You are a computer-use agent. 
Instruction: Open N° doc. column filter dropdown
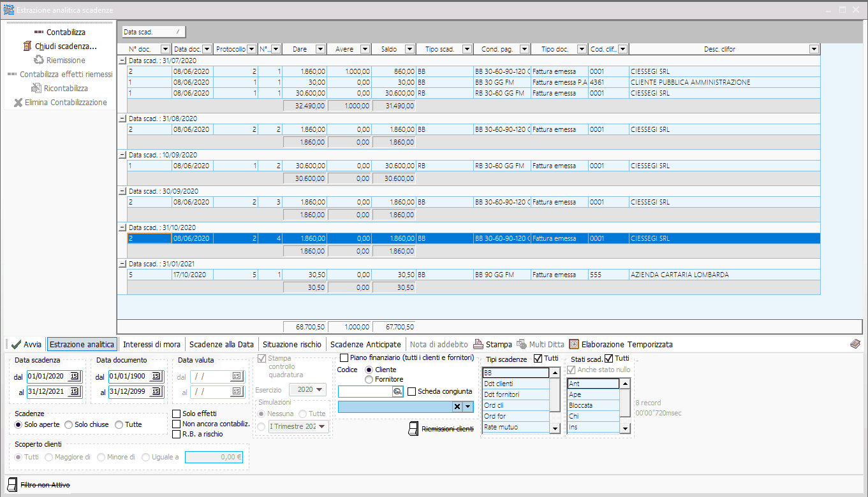(x=165, y=49)
